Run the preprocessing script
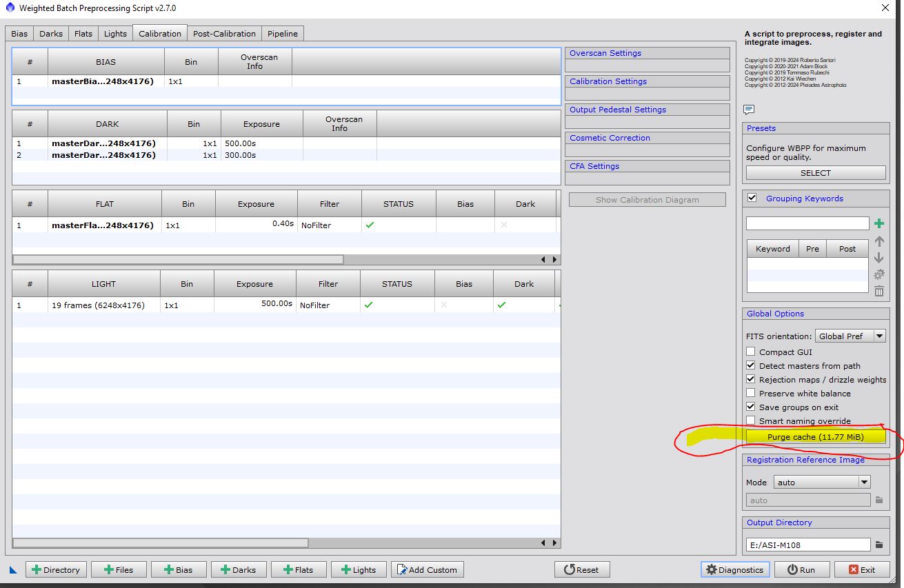Viewport: 904px width, 588px height. point(802,569)
